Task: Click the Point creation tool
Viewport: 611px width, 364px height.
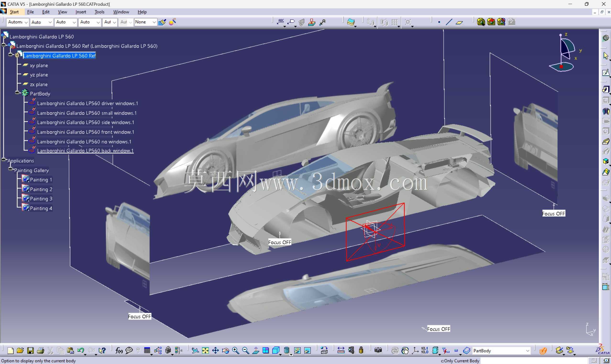Action: (439, 22)
